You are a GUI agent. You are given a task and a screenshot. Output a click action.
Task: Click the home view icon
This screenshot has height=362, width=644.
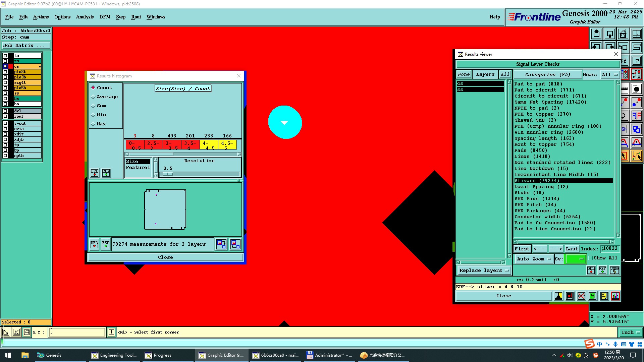pos(623,34)
